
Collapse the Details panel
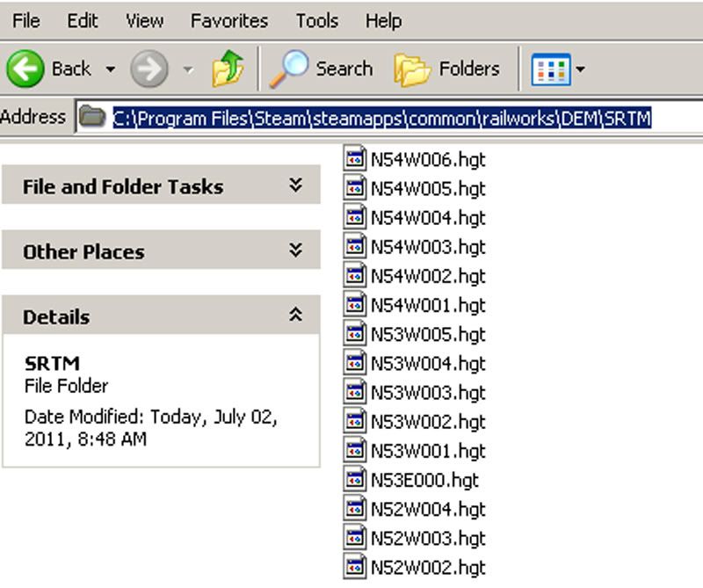[296, 316]
